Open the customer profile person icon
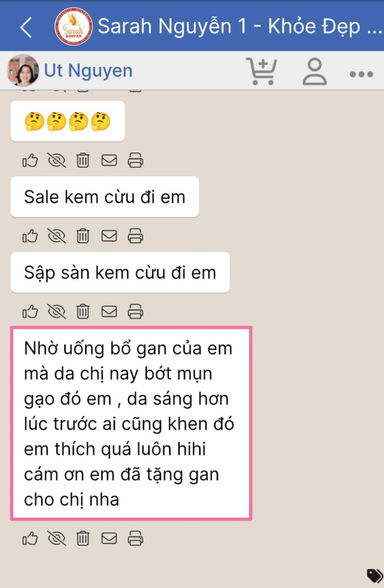Image resolution: width=384 pixels, height=588 pixels. 314,71
